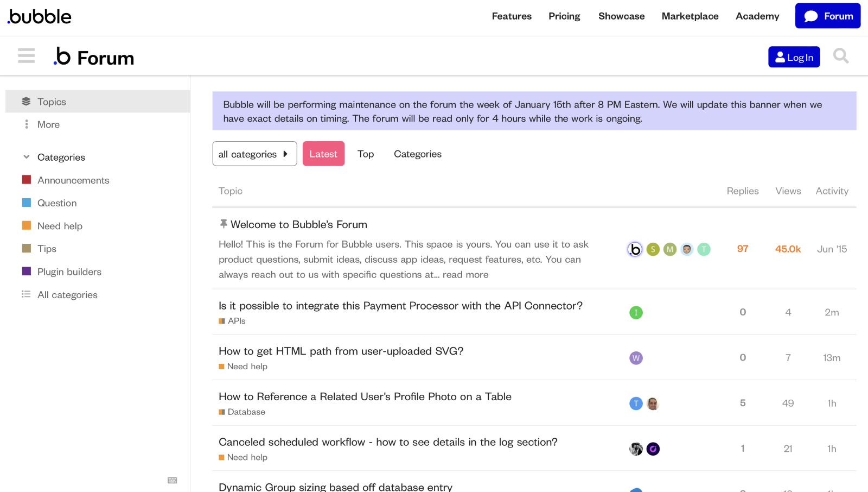Open Related User's Profile Photo topic
Image resolution: width=868 pixels, height=492 pixels.
tap(365, 396)
